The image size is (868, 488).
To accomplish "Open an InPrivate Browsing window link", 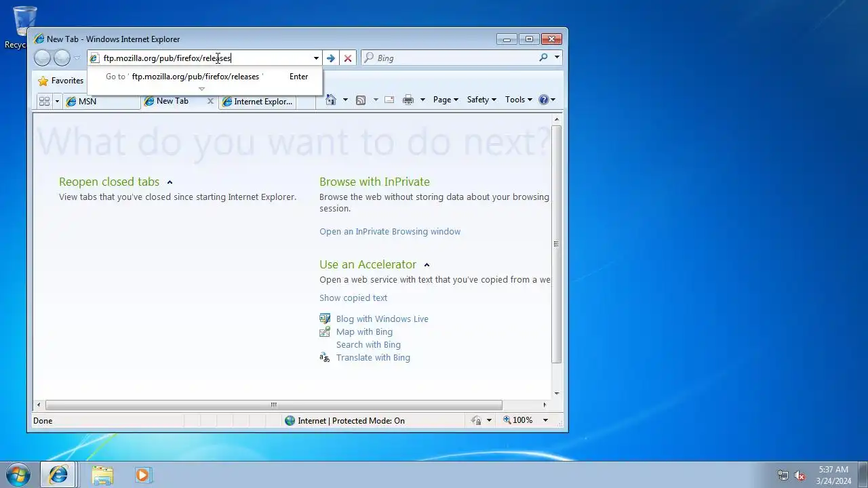I will click(x=390, y=232).
